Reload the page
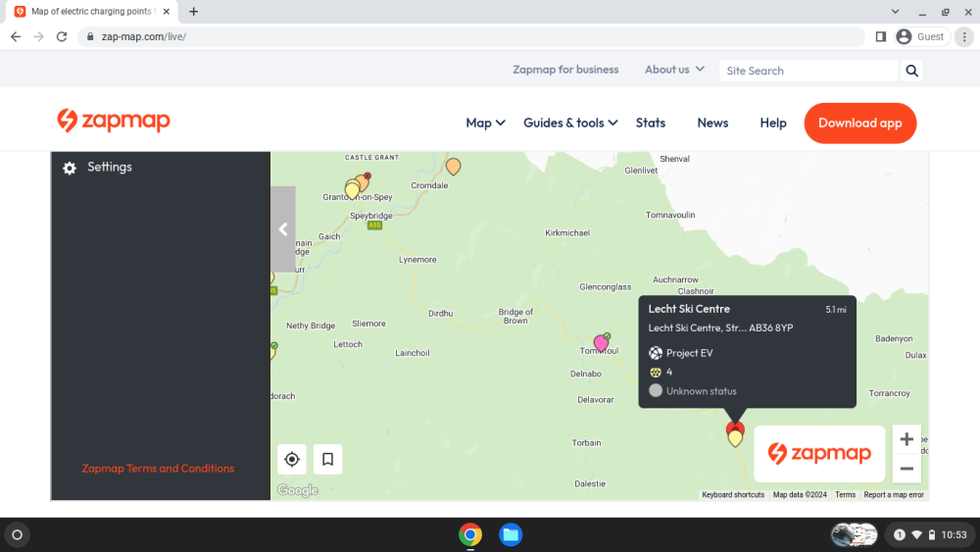This screenshot has height=552, width=980. [61, 37]
